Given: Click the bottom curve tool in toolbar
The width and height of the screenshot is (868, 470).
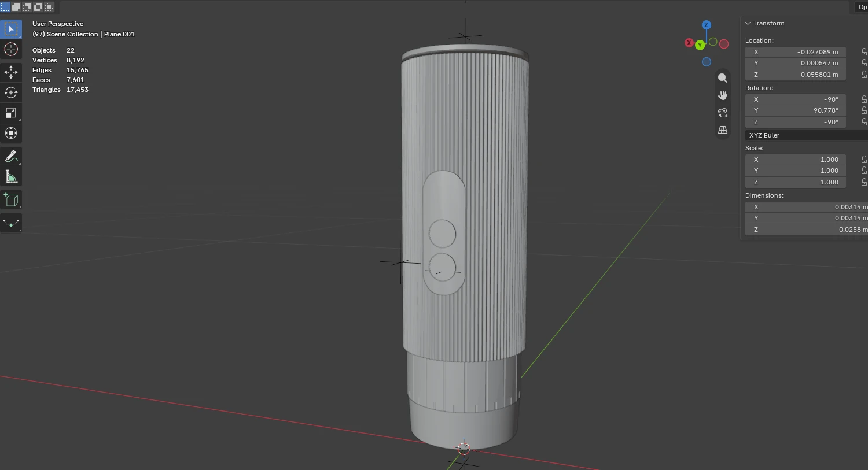Looking at the screenshot, I should (x=11, y=223).
